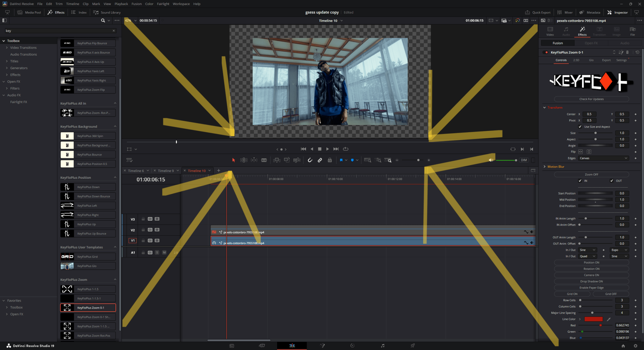Uncheck Use Size and Aspect
Image resolution: width=644 pixels, height=350 pixels.
(x=580, y=127)
